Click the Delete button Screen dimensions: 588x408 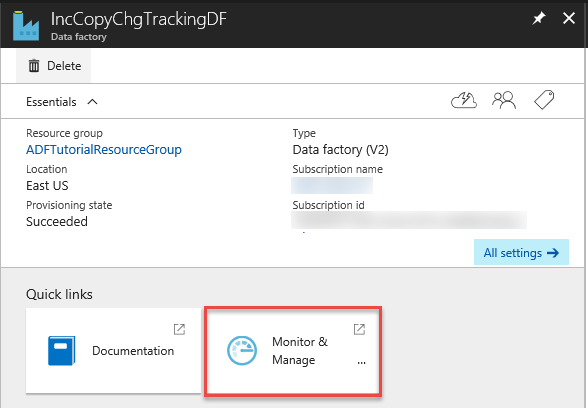pos(54,66)
